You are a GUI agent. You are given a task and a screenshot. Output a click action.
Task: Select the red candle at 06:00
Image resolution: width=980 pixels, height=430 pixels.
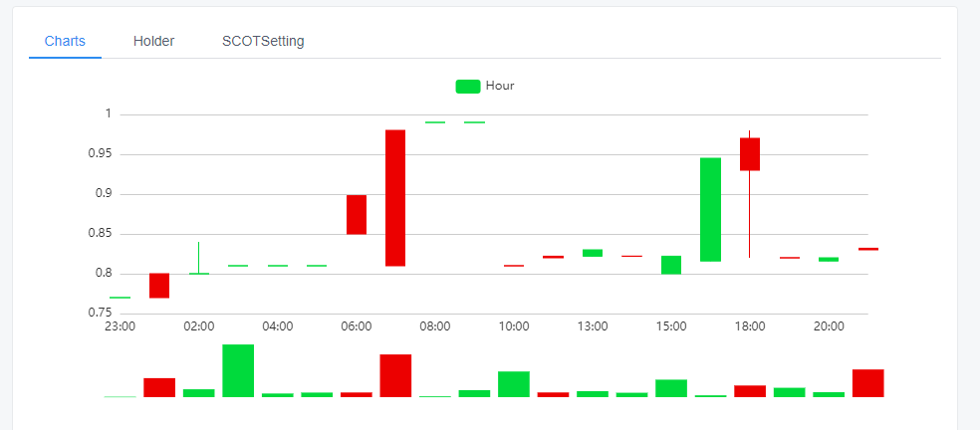click(357, 214)
